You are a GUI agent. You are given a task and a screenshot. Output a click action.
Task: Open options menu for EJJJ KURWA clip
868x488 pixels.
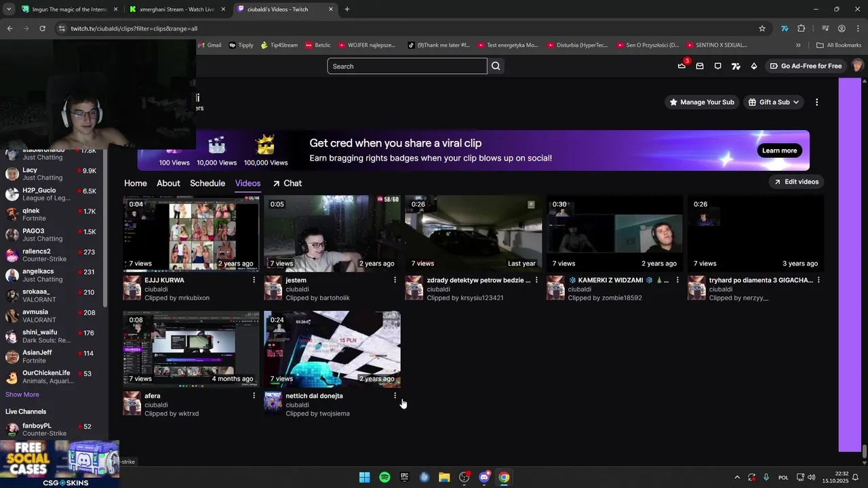click(x=254, y=280)
